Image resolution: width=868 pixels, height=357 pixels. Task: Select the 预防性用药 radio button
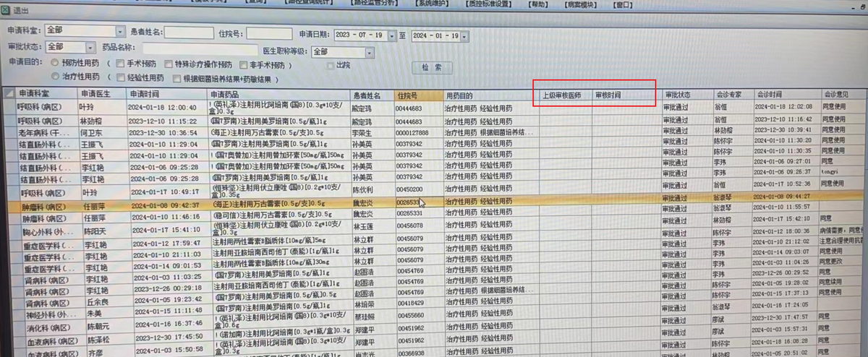point(54,64)
